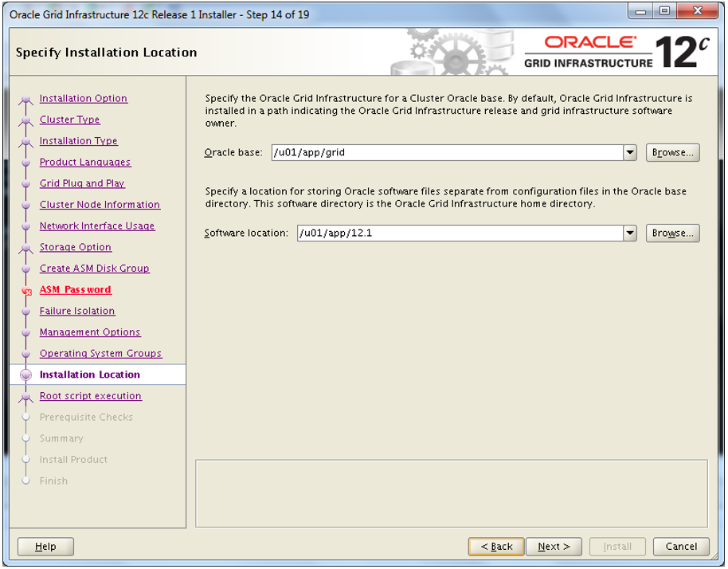Click the Oracle Grid Infrastructure 12c logo
Image resolution: width=728 pixels, height=569 pixels.
tap(616, 52)
